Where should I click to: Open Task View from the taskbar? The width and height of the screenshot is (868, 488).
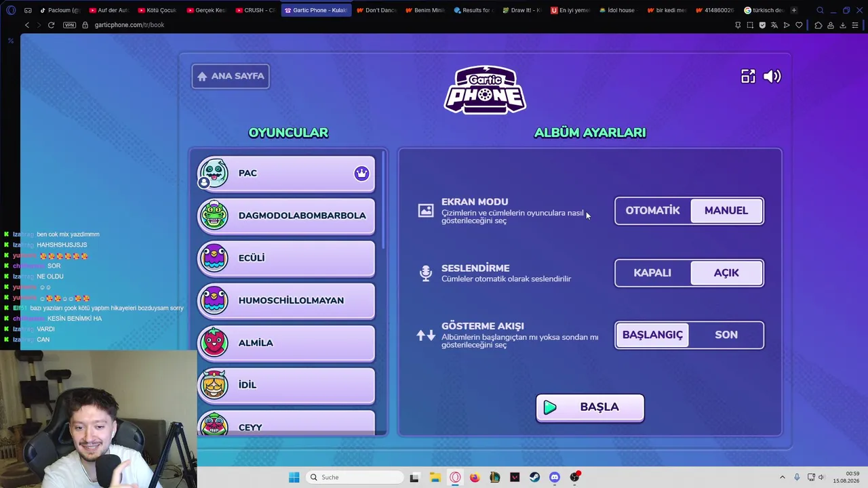[414, 477]
